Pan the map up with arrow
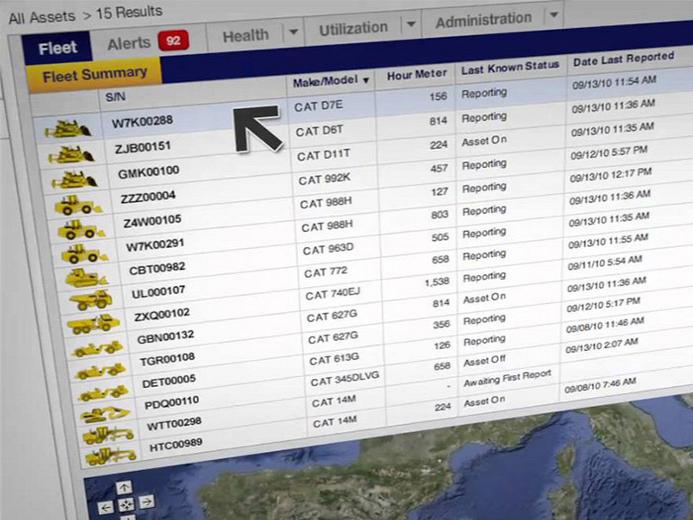 click(x=124, y=487)
